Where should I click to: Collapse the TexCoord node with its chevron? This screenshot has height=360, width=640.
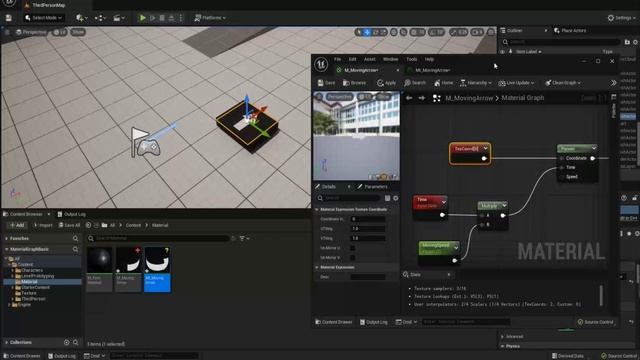485,149
